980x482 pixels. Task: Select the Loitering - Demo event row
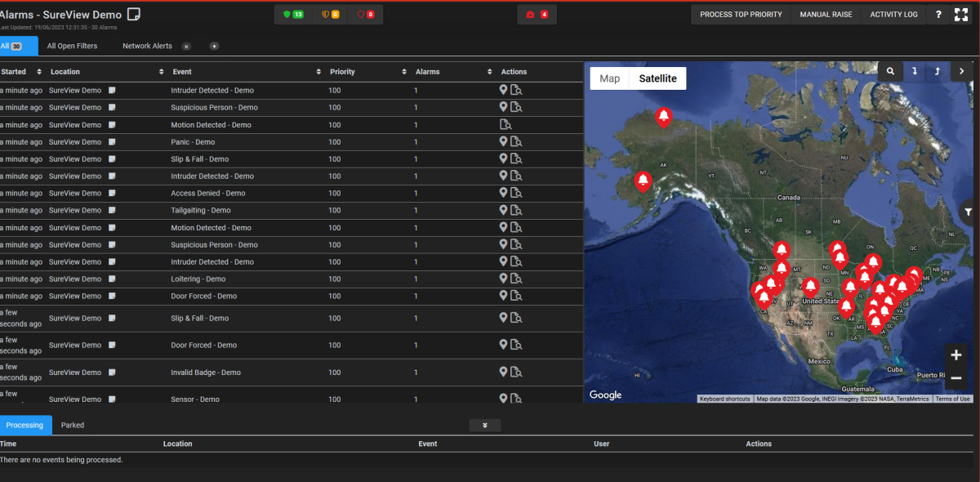pyautogui.click(x=292, y=279)
